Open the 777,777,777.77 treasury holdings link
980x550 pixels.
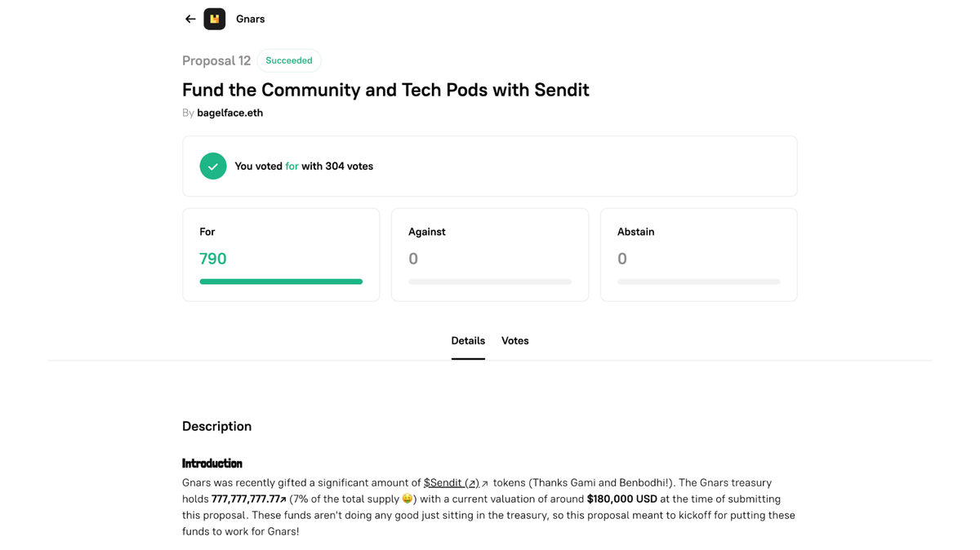[246, 499]
